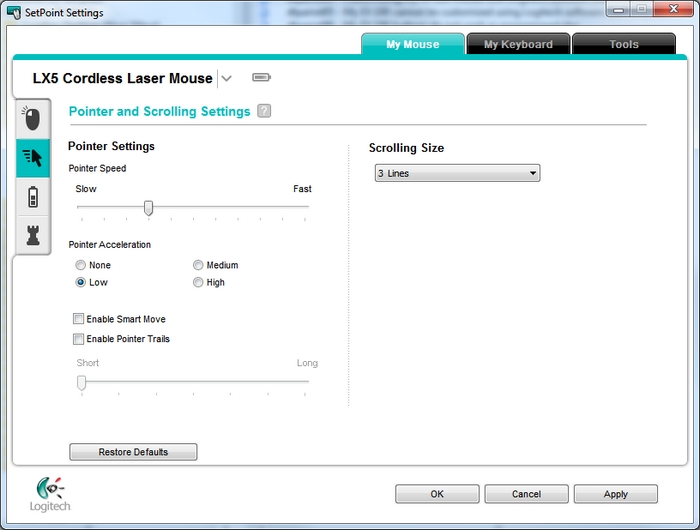
Task: Select Low pointer acceleration
Action: pyautogui.click(x=80, y=282)
